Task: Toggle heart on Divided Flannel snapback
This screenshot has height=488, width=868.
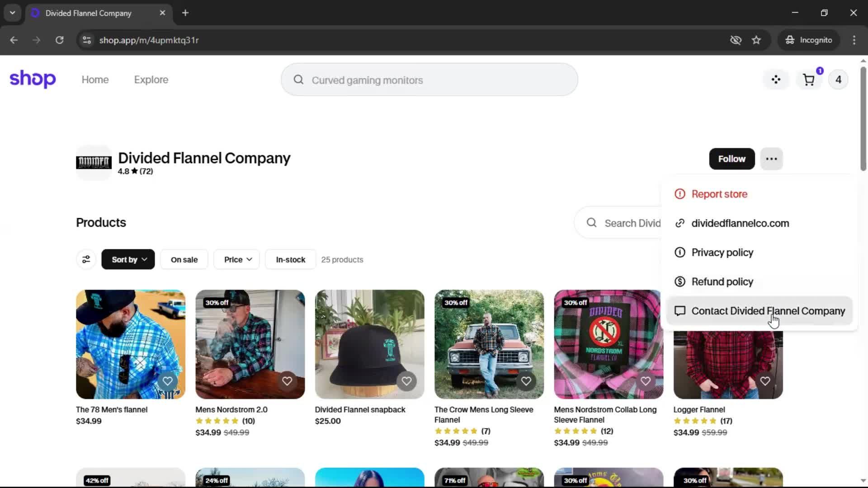Action: coord(406,381)
